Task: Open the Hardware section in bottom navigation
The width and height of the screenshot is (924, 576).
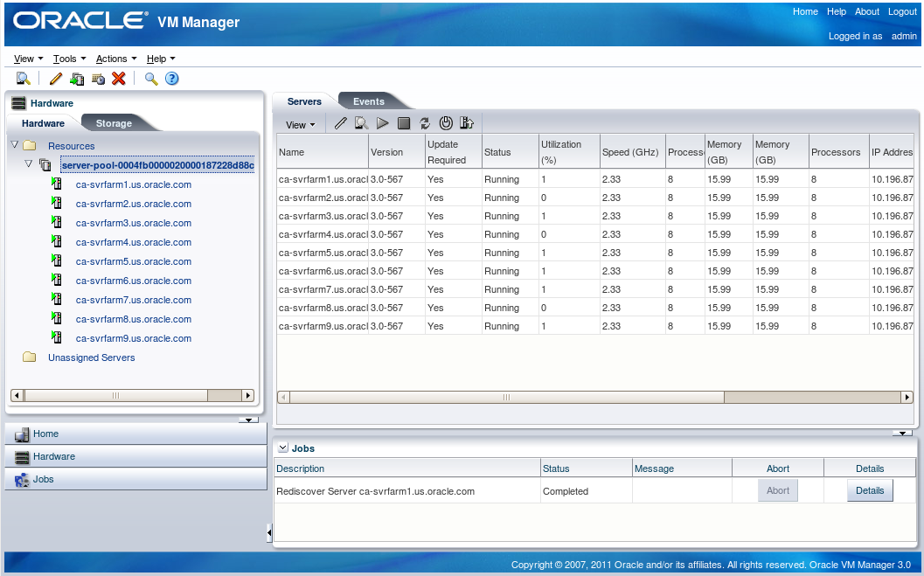Action: point(136,456)
